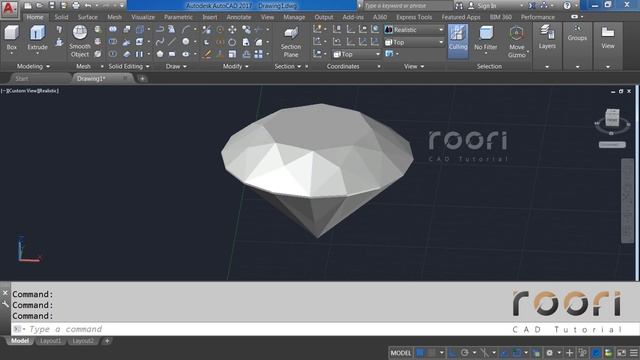Add a new drawing tab with plus
Screen dimensions: 640x360
click(142, 79)
